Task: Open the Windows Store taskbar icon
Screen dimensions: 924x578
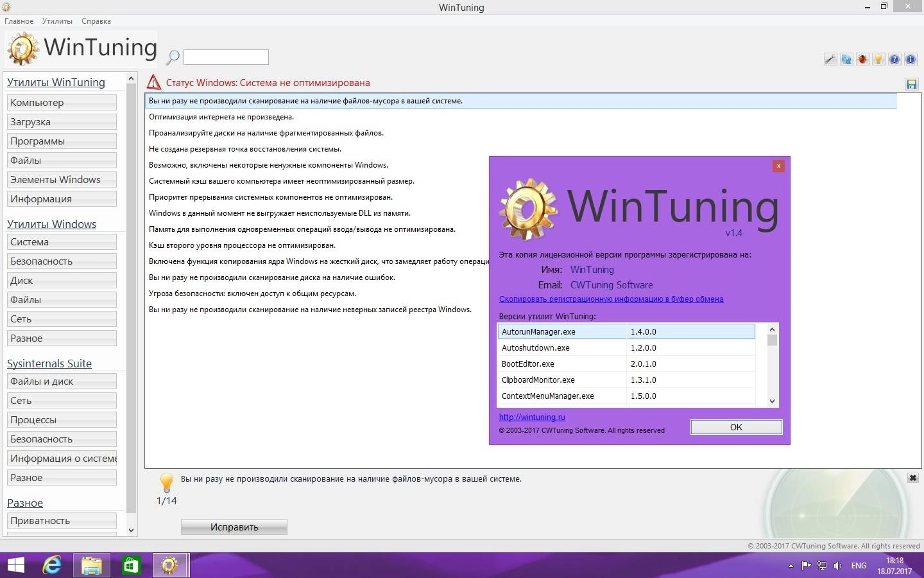Action: click(131, 565)
